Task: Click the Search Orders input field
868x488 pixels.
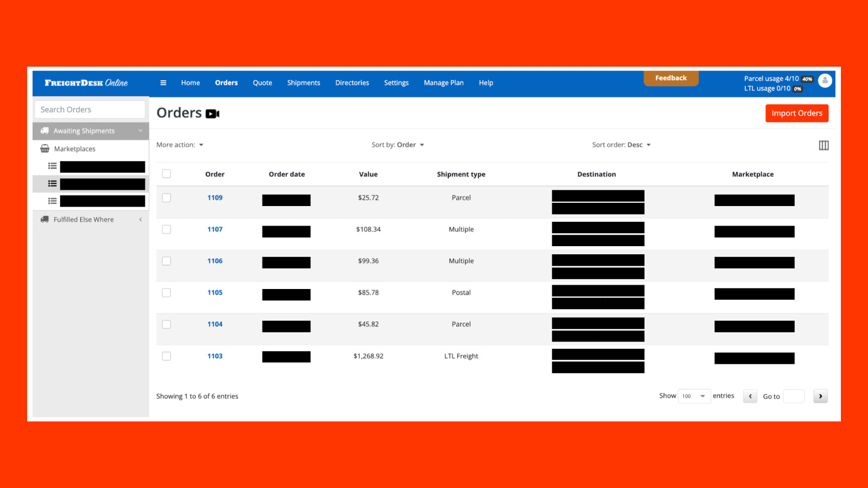Action: [x=90, y=109]
